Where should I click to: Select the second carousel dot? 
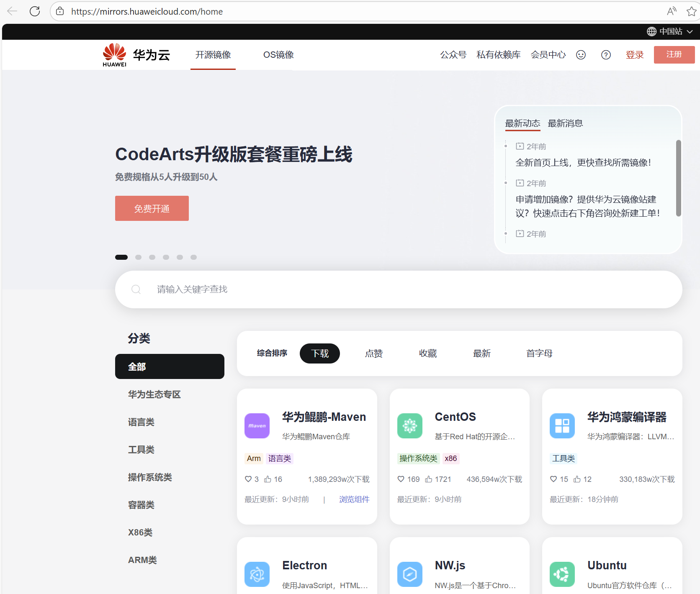pyautogui.click(x=138, y=257)
